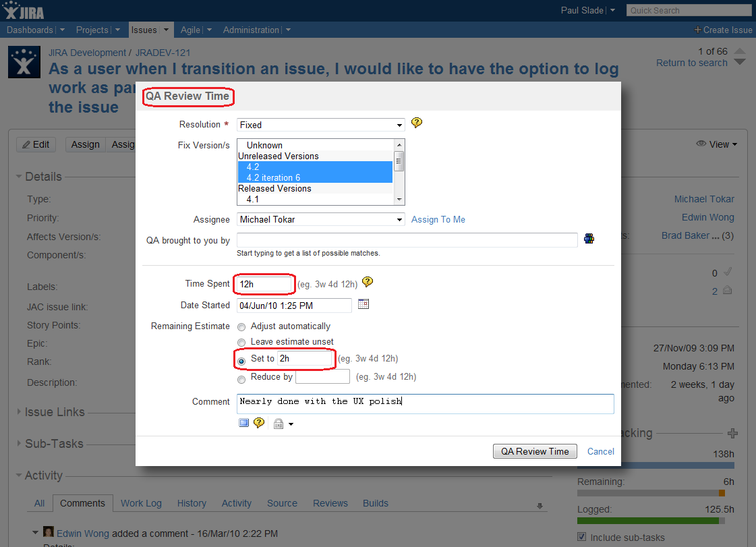The height and width of the screenshot is (547, 756).
Task: Collapse the Details section
Action: (19, 177)
